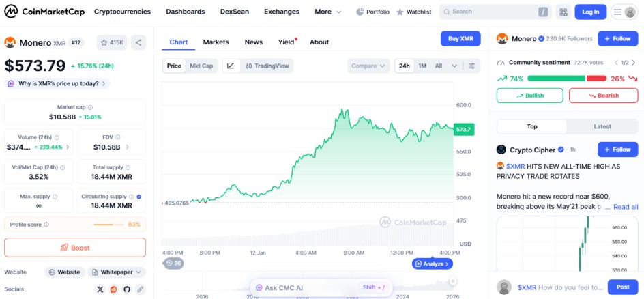644x299 pixels.
Task: Switch to line chart icon view
Action: point(231,66)
